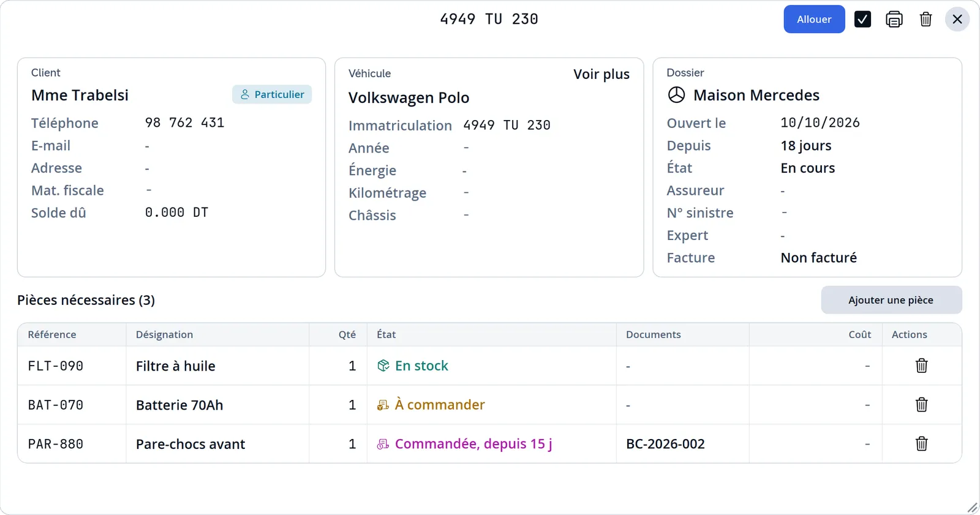Click the Commandée status icon

point(383,444)
